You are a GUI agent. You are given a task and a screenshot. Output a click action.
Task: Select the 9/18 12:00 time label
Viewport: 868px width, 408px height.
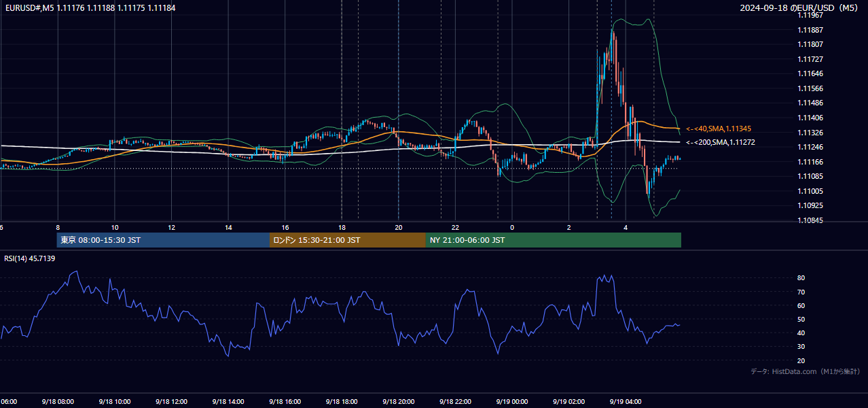coord(171,402)
